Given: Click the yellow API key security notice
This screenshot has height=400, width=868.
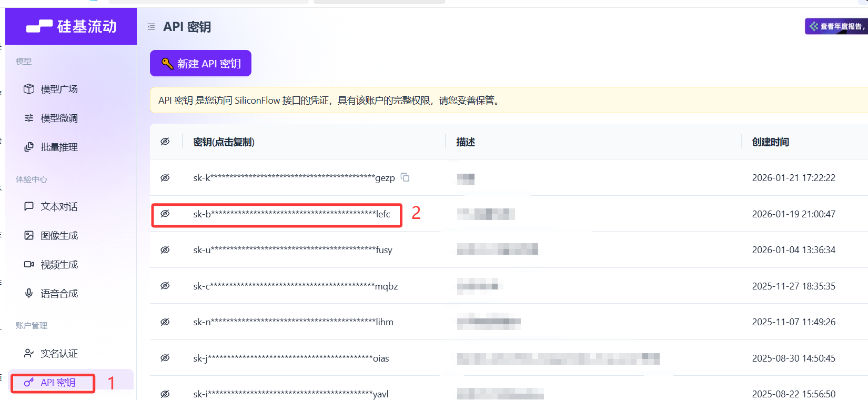Looking at the screenshot, I should 509,100.
